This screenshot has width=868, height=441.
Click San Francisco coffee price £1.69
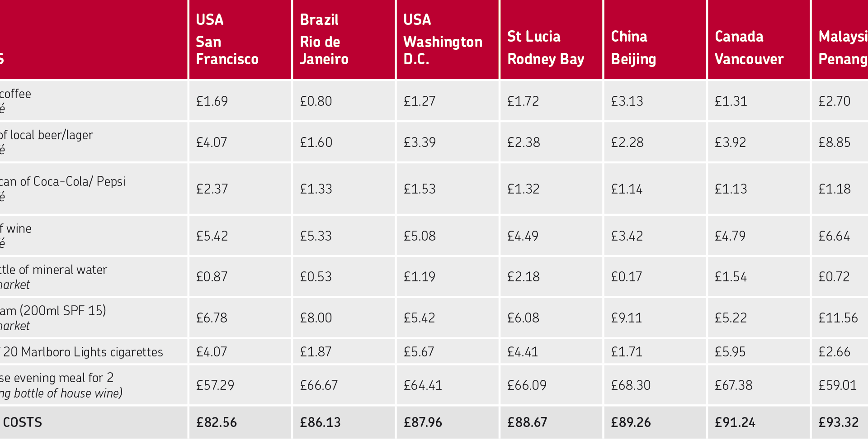tap(212, 101)
